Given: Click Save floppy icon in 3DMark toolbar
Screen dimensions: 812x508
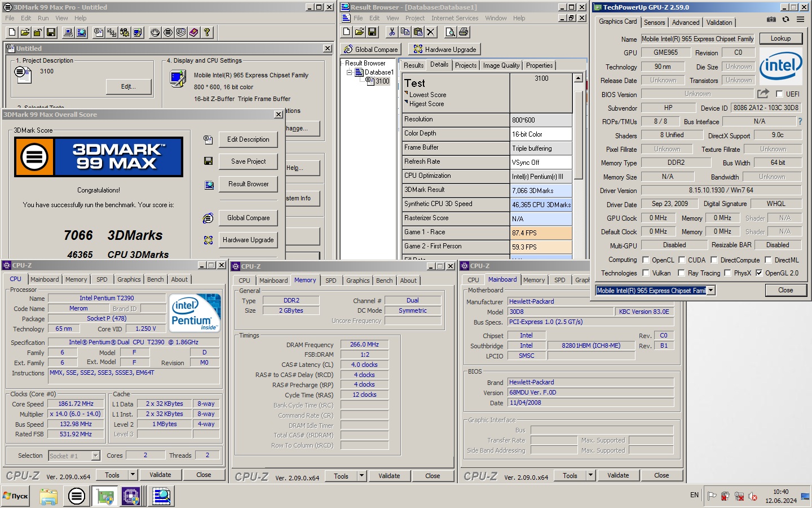Looking at the screenshot, I should (x=51, y=33).
